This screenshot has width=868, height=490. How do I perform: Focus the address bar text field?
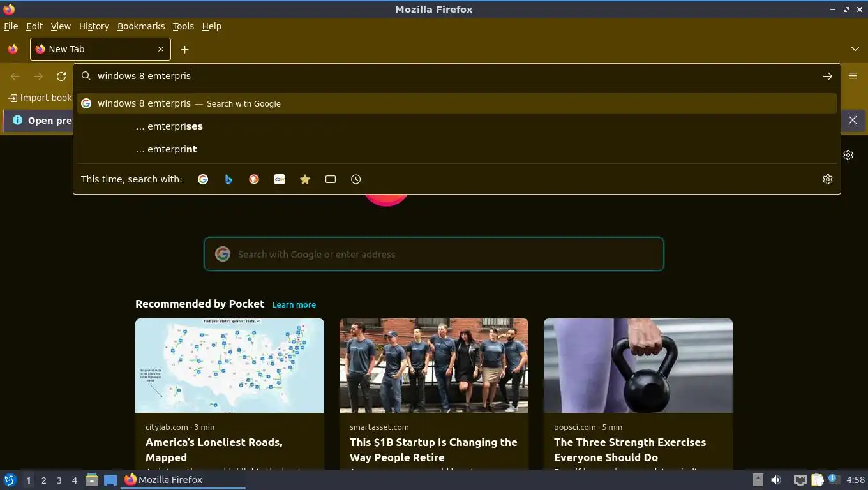point(456,76)
